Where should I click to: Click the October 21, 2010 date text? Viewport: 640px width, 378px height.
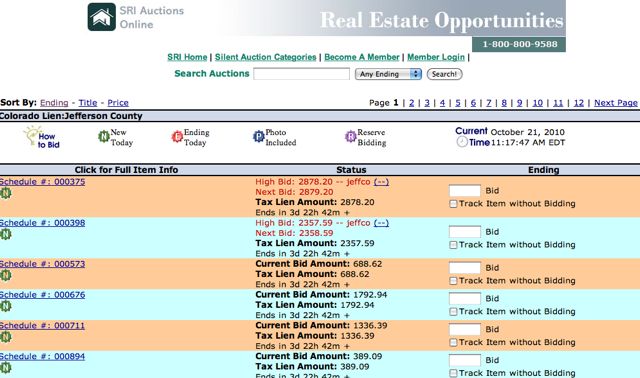point(527,132)
